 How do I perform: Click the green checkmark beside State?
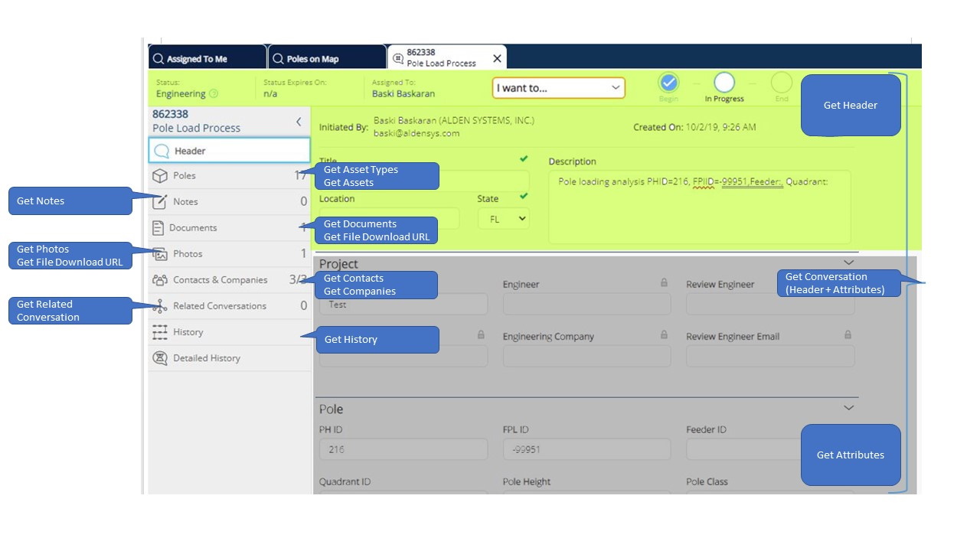pyautogui.click(x=524, y=197)
